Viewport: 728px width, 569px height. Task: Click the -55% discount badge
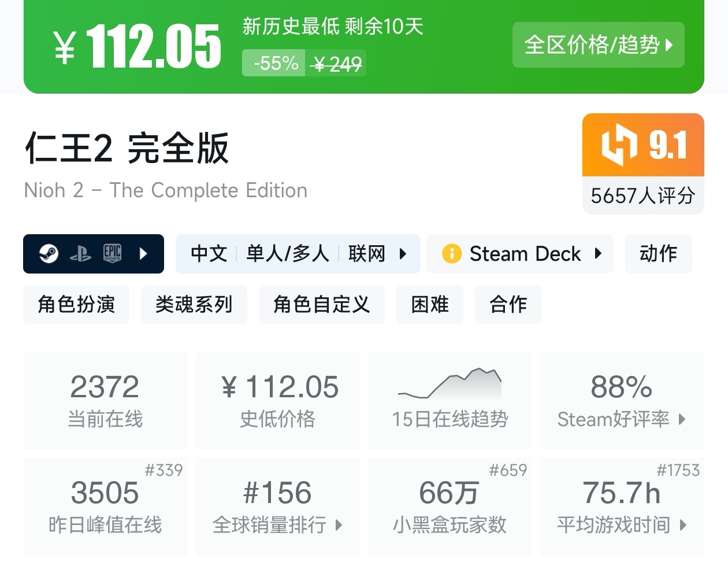(273, 62)
